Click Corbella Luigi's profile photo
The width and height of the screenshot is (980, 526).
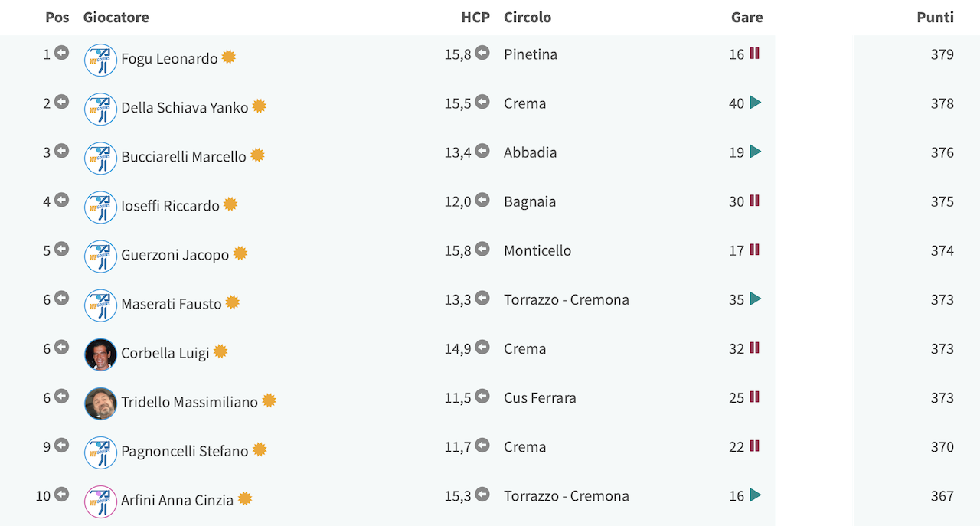100,354
